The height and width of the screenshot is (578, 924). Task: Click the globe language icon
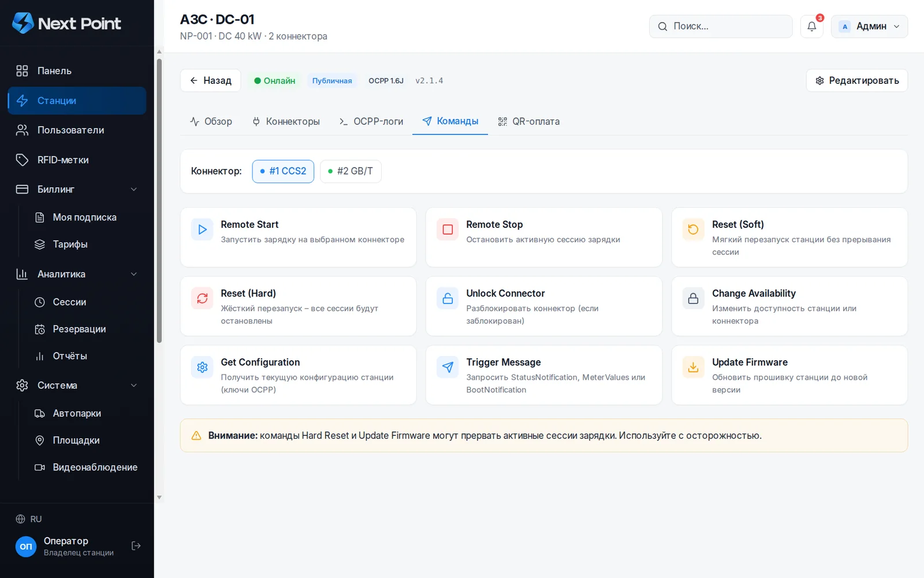pyautogui.click(x=20, y=519)
